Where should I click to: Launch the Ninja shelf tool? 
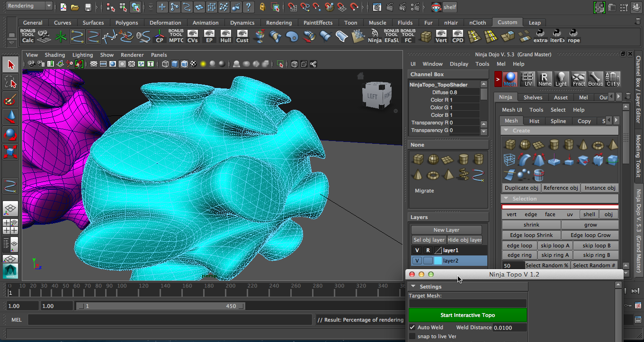(375, 36)
